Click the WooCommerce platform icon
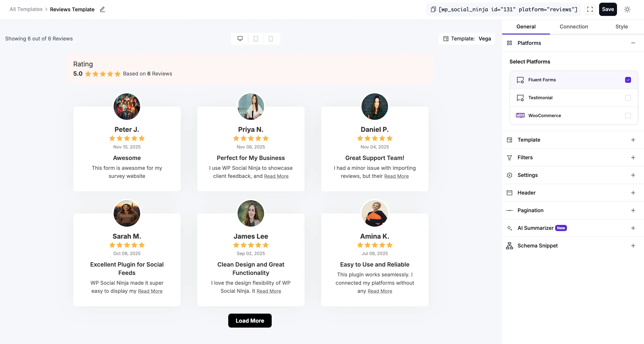 [520, 115]
